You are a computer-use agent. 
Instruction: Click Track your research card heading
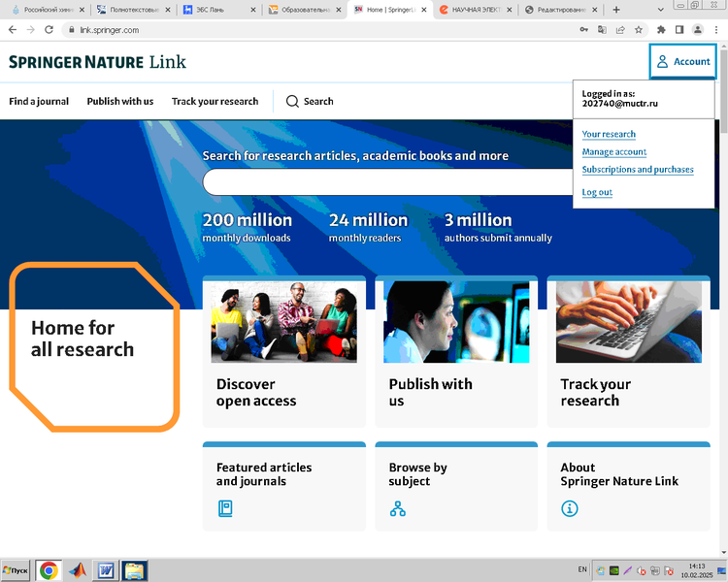pos(595,392)
